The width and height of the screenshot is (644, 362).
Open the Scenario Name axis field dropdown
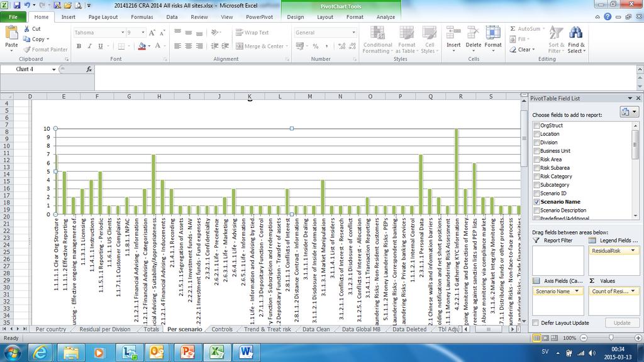577,291
